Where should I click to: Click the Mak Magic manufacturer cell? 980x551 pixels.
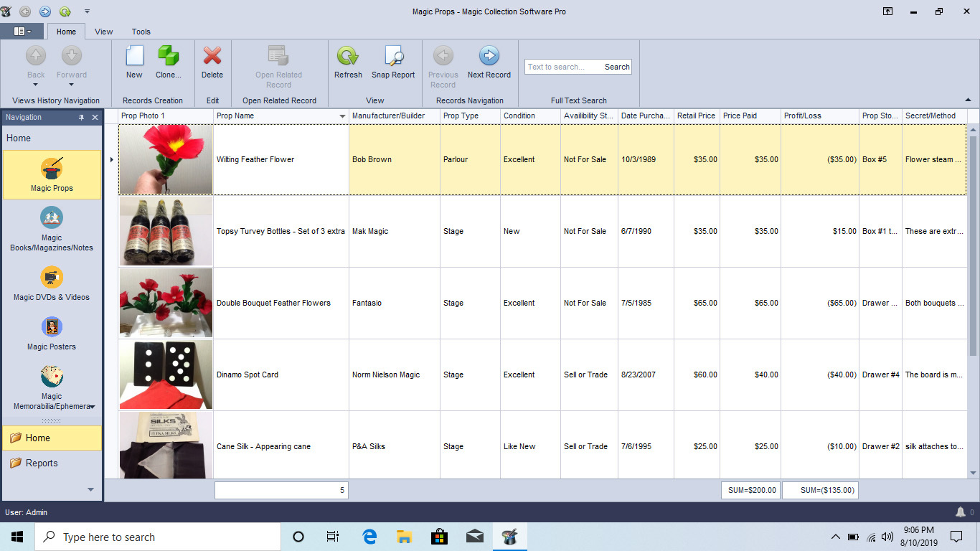(x=395, y=231)
